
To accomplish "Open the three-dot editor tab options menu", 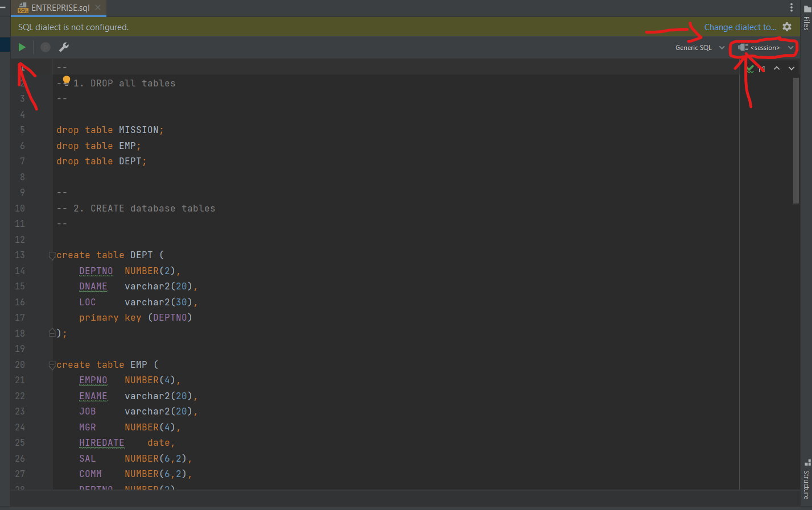I will pos(791,7).
